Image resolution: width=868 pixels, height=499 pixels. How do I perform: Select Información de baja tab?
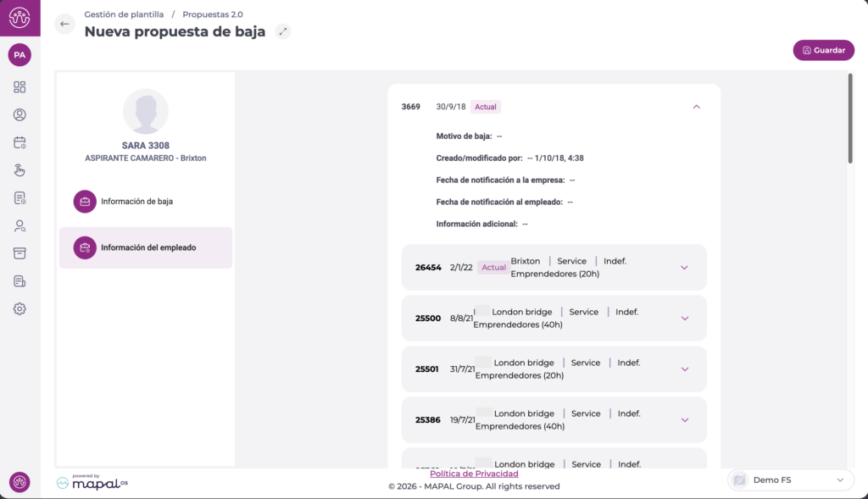(136, 202)
